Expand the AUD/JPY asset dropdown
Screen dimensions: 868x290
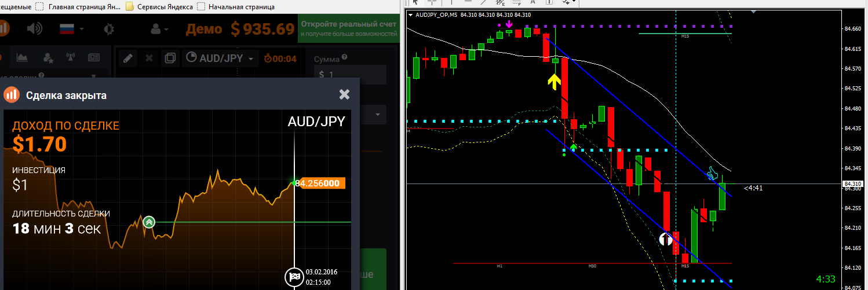220,58
